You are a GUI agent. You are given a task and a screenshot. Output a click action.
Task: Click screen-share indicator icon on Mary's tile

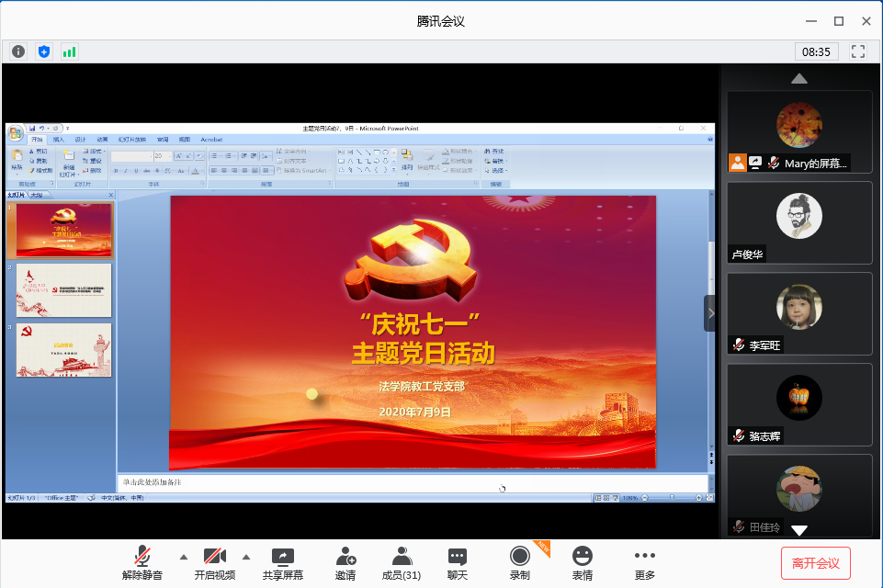pyautogui.click(x=755, y=163)
